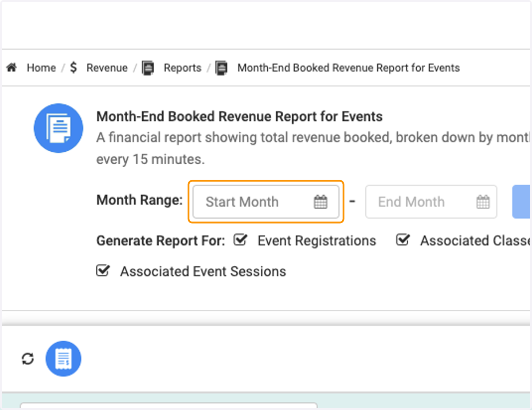Focus the End Month input field
532x410 pixels.
431,202
